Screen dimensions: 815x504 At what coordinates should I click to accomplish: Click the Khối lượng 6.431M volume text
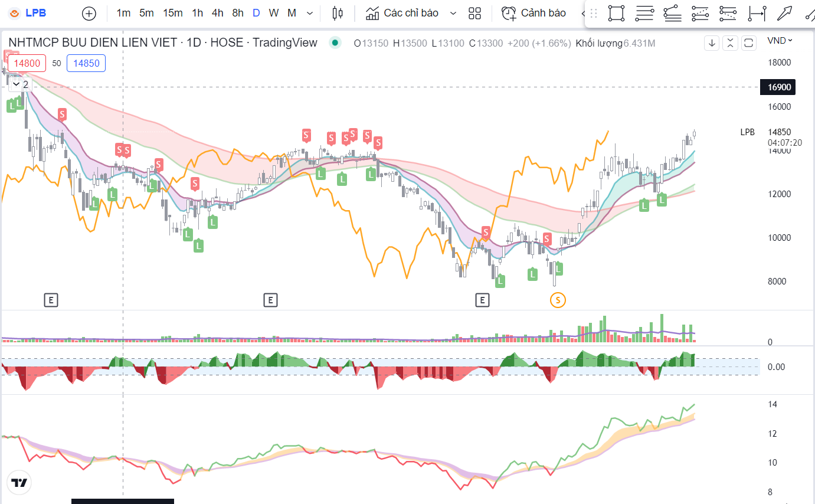[616, 43]
